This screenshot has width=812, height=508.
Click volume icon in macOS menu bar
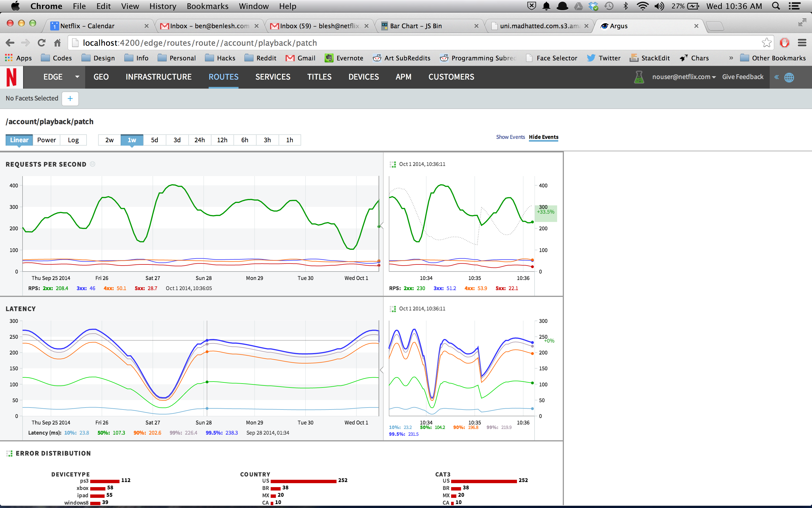[659, 6]
